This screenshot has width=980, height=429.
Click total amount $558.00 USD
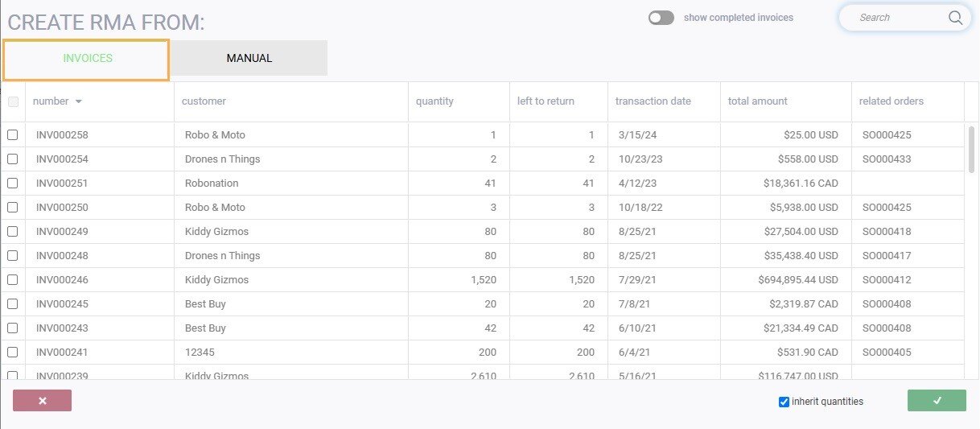[808, 159]
